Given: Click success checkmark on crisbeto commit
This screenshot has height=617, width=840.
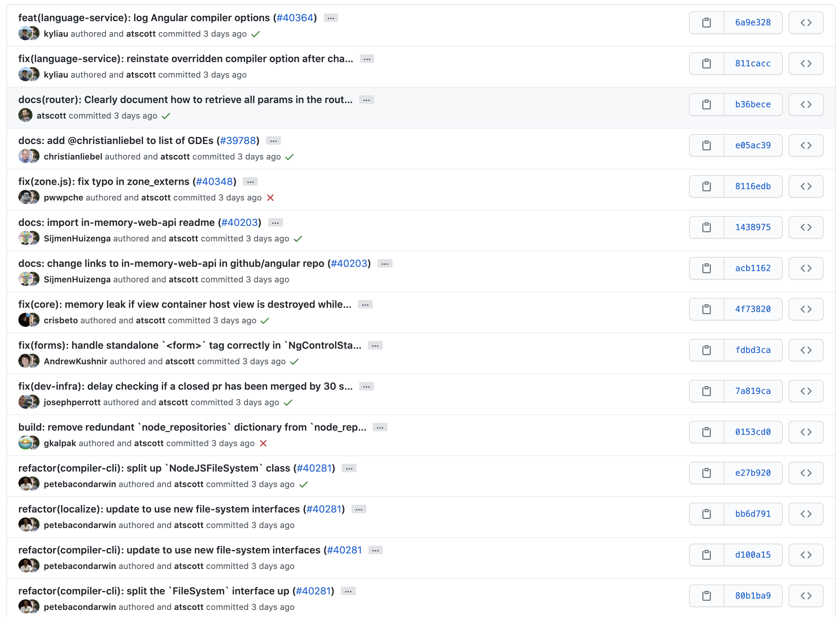Looking at the screenshot, I should pos(264,321).
